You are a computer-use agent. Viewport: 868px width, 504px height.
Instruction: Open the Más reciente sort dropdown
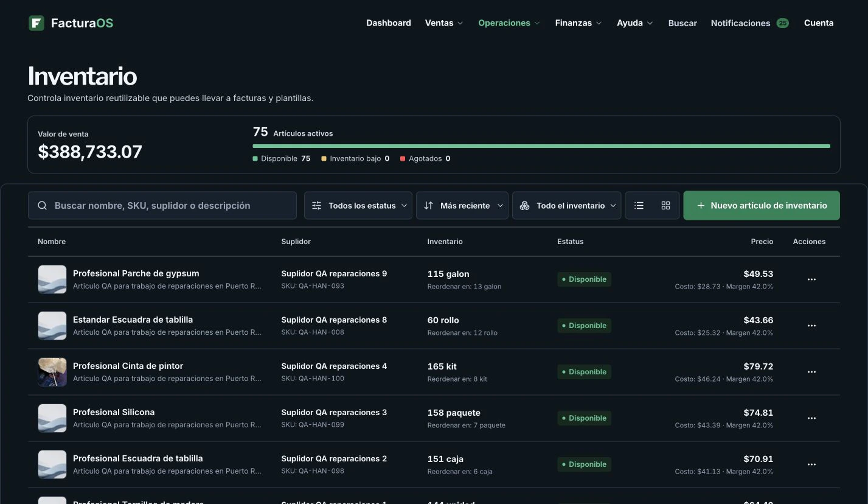[x=462, y=206]
